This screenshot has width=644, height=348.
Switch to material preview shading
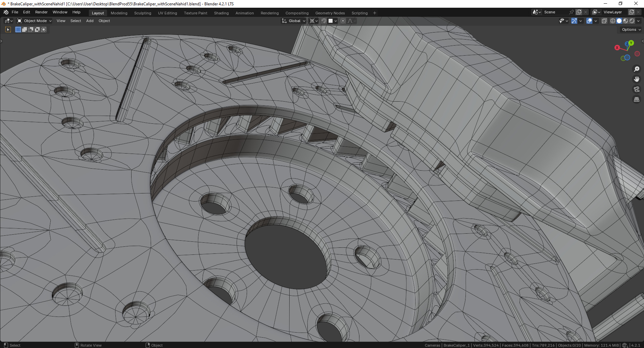(x=626, y=21)
